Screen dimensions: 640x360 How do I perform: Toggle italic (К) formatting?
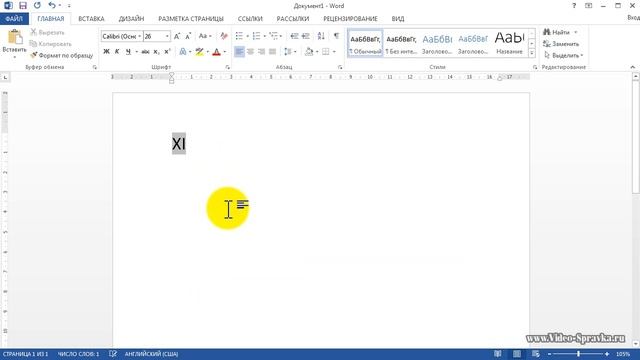pyautogui.click(x=117, y=51)
